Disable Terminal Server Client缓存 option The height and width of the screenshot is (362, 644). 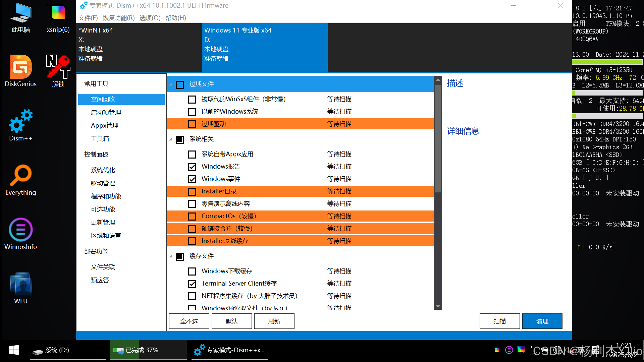192,284
